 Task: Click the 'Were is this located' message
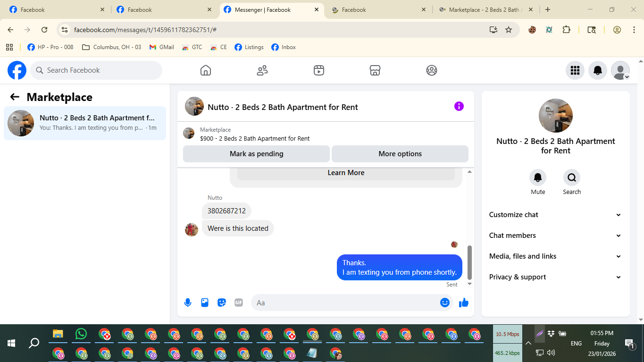click(x=238, y=228)
